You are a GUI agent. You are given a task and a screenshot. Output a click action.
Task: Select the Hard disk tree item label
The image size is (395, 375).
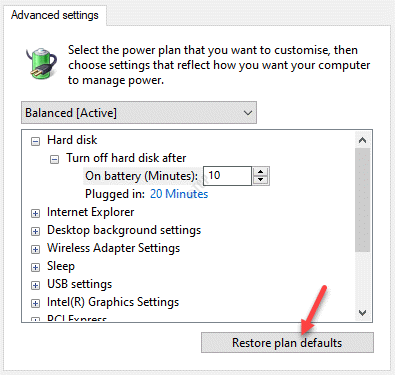tap(72, 140)
